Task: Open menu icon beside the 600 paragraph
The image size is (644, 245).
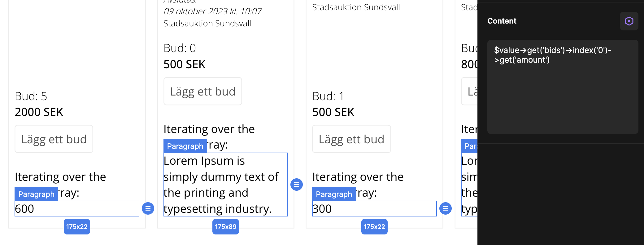Action: 148,208
